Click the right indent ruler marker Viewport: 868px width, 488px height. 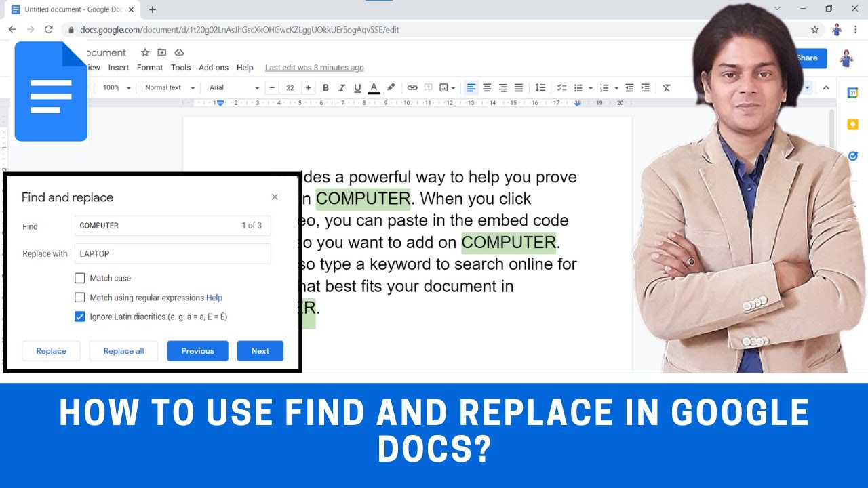coord(578,103)
